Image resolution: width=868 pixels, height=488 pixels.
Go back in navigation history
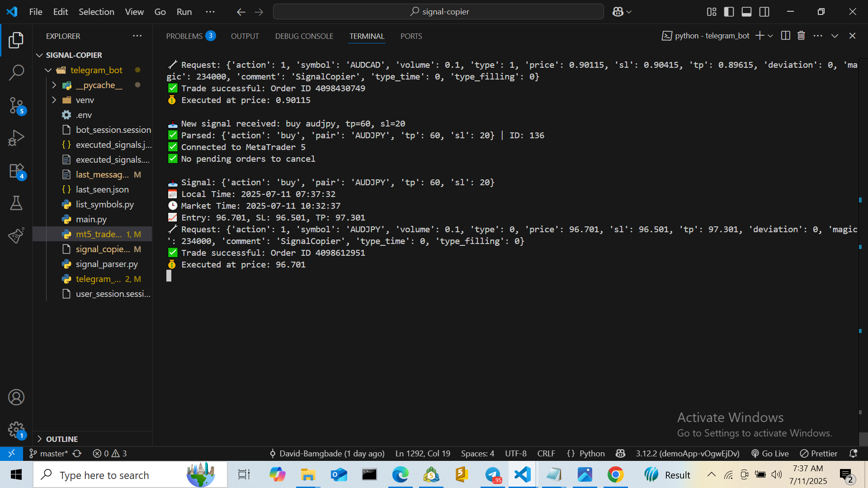241,12
